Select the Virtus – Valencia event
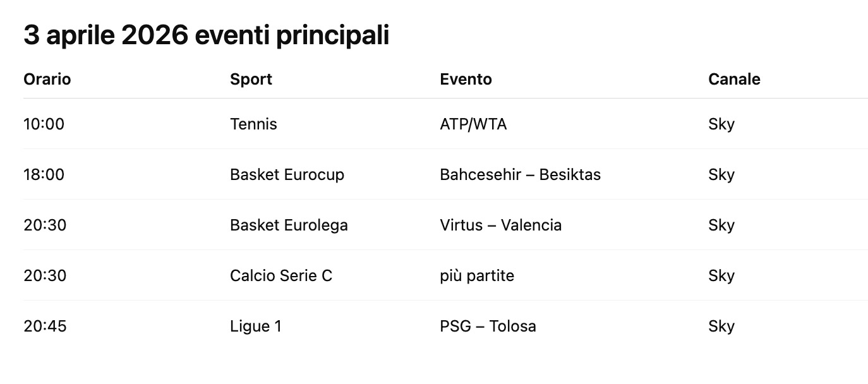This screenshot has height=384, width=868. pyautogui.click(x=500, y=225)
